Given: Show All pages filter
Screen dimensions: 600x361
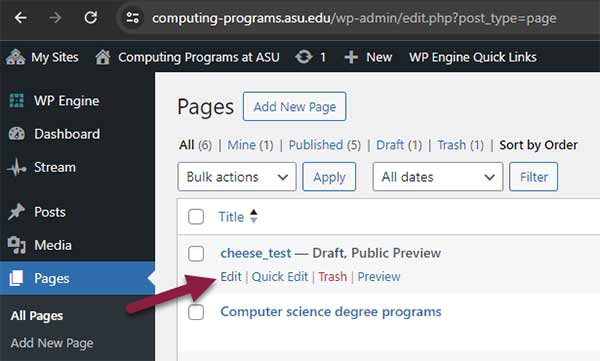Looking at the screenshot, I should [x=186, y=145].
